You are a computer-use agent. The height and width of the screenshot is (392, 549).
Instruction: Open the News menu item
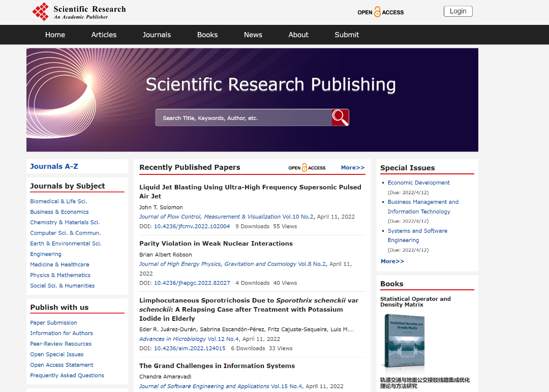pyautogui.click(x=253, y=35)
